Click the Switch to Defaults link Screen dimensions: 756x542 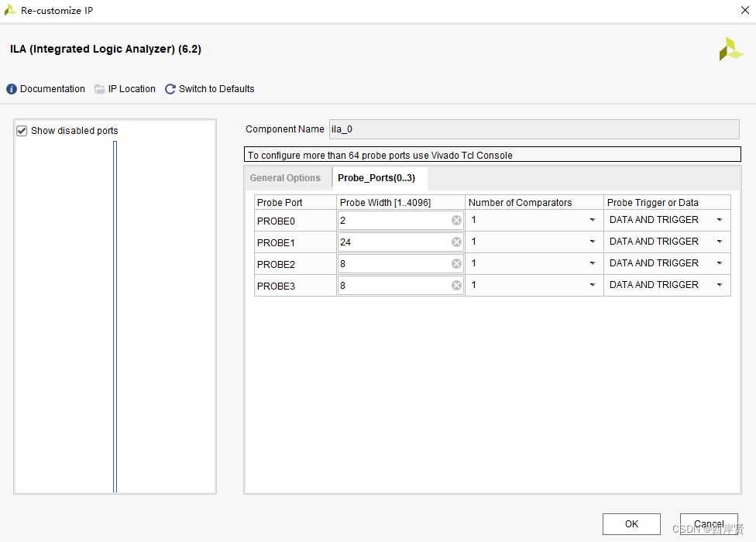(216, 89)
